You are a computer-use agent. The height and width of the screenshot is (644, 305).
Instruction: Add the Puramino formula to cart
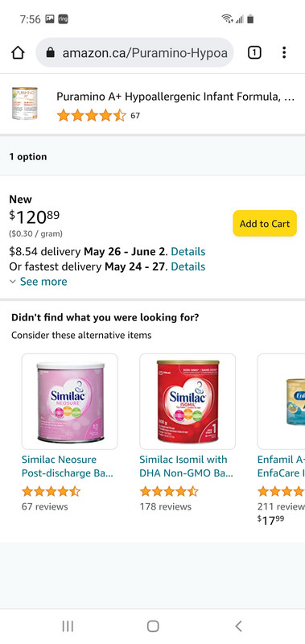pos(265,224)
